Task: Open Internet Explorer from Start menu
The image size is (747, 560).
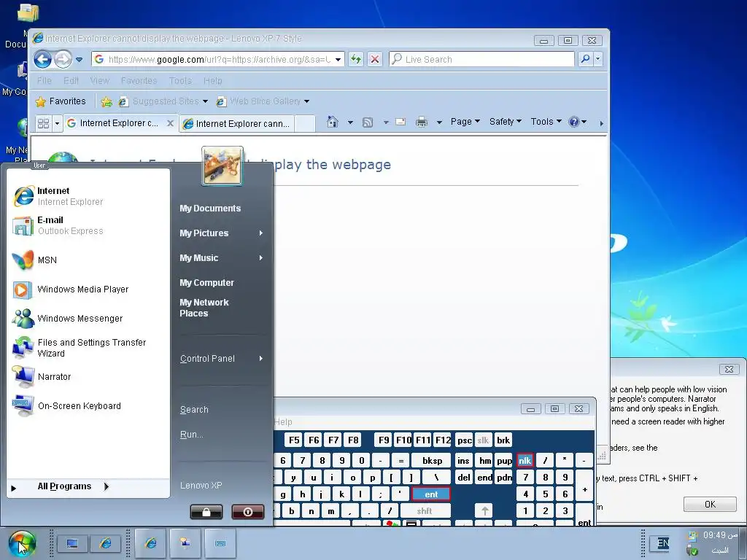Action: coord(88,196)
